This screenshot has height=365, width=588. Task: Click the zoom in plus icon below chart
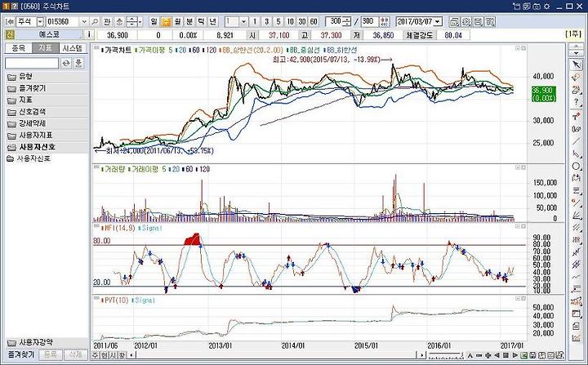(x=488, y=355)
